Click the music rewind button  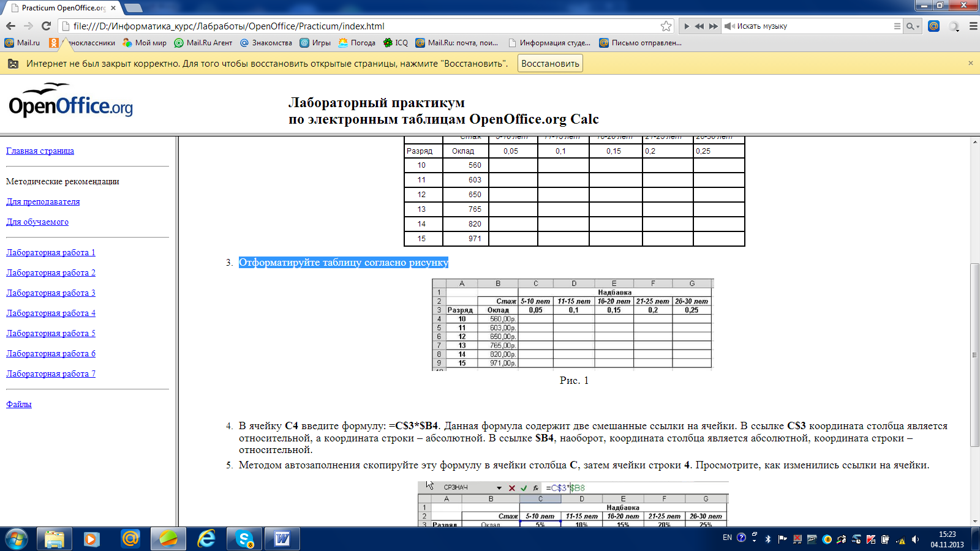pyautogui.click(x=699, y=26)
